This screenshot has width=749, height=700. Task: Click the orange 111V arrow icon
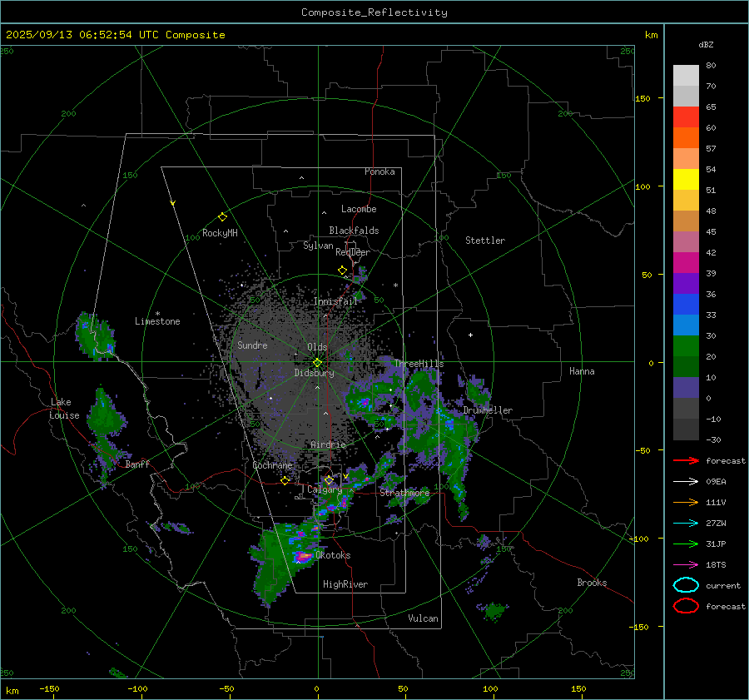click(x=686, y=502)
